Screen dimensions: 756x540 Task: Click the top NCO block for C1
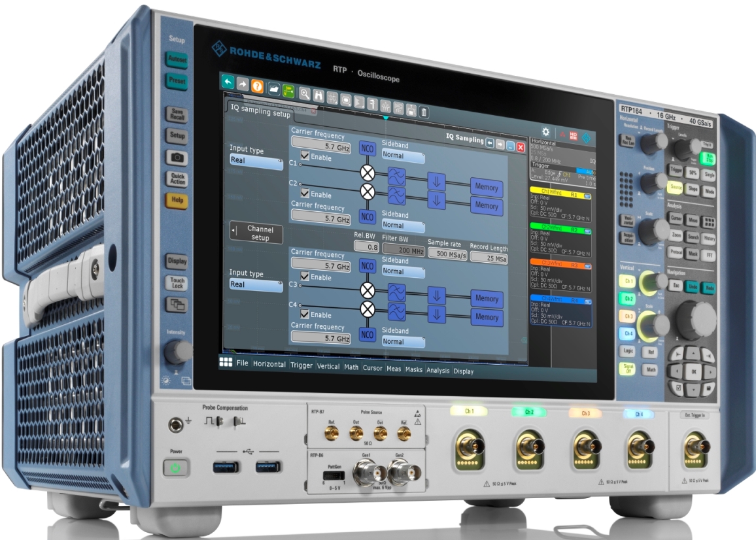pos(368,150)
